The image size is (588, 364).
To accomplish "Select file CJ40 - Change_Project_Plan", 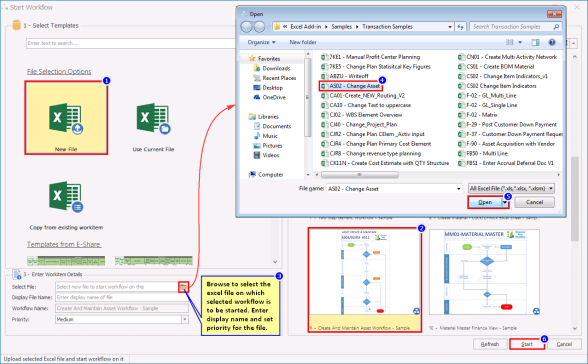I will pyautogui.click(x=359, y=124).
